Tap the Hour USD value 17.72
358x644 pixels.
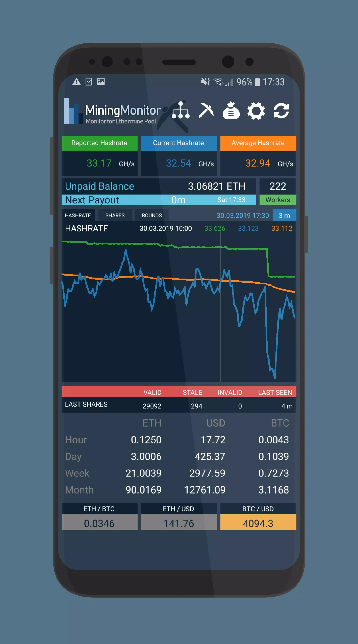click(213, 440)
